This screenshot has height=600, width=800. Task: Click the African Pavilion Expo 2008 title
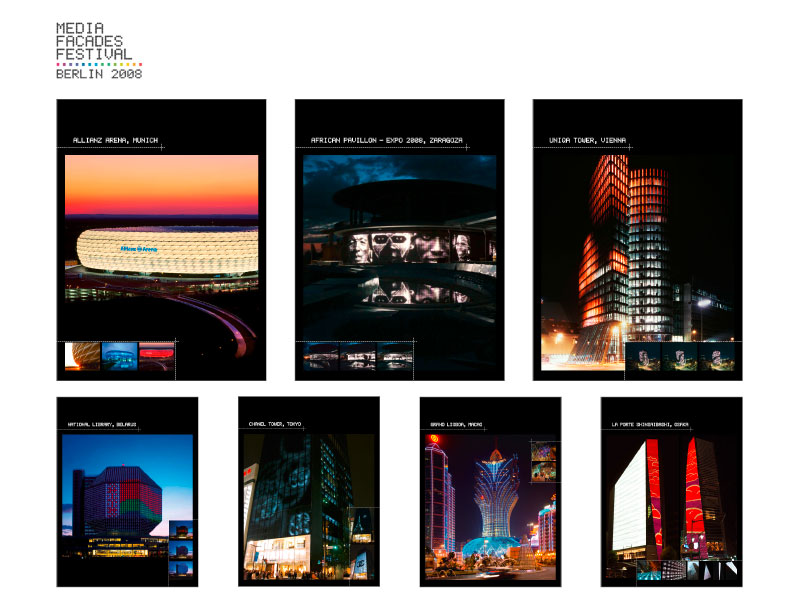click(x=385, y=140)
